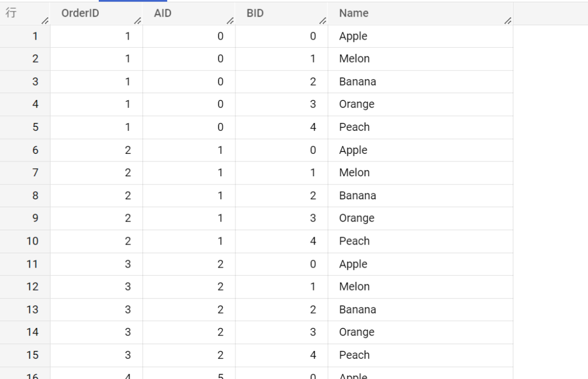Click the highlighted blue tab indicator
Viewport: 588px width, 379px height.
click(x=133, y=1)
